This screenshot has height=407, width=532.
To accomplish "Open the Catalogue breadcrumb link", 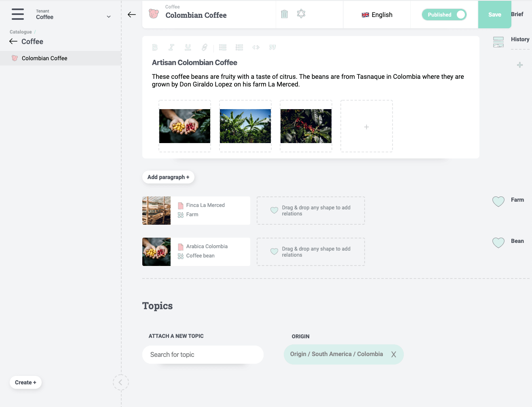I will click(x=21, y=32).
